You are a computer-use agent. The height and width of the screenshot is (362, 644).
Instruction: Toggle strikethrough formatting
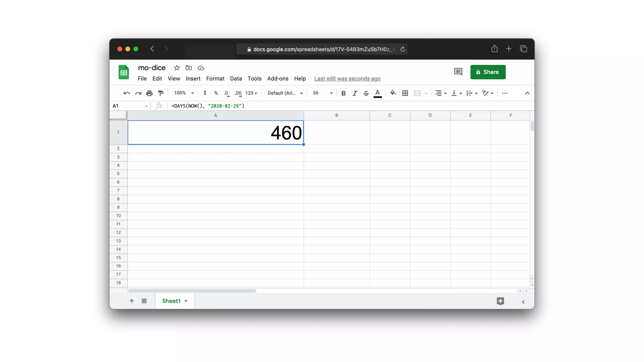pos(366,93)
